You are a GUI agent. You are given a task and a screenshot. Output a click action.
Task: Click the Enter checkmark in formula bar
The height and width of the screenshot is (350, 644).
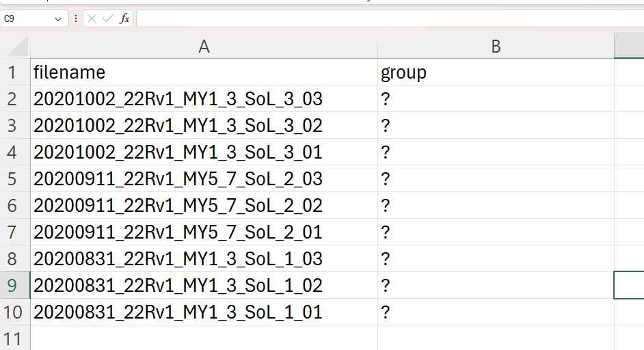[107, 19]
